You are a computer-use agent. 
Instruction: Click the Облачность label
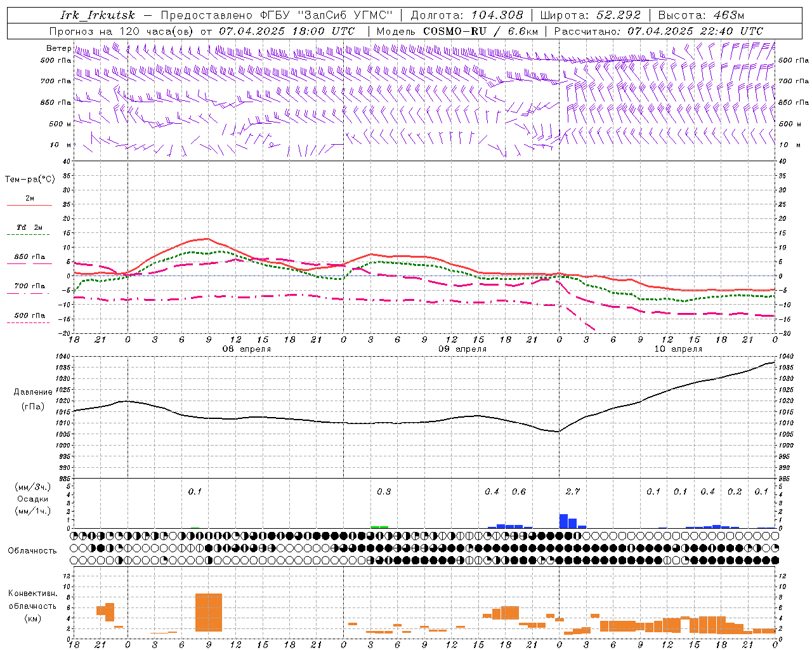pos(32,550)
